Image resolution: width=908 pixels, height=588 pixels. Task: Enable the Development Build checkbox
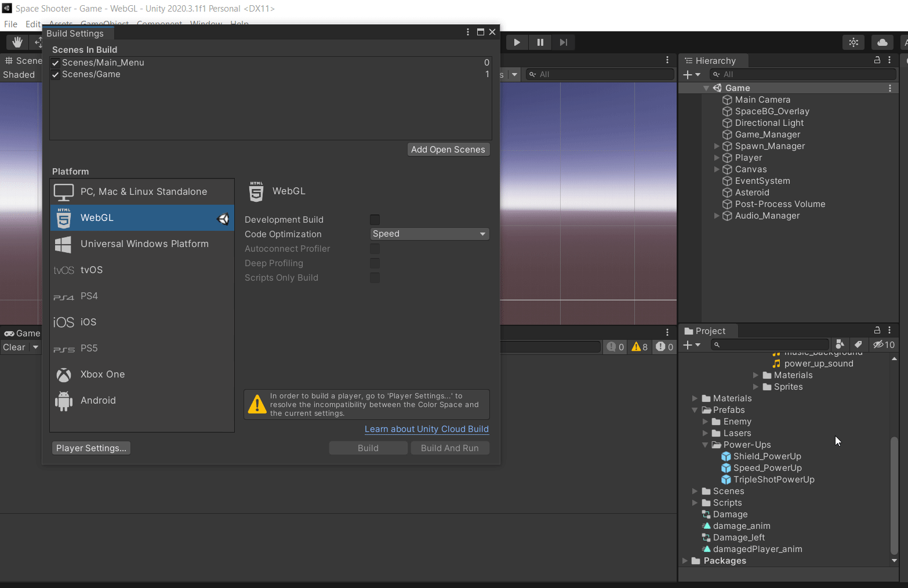[x=375, y=219]
